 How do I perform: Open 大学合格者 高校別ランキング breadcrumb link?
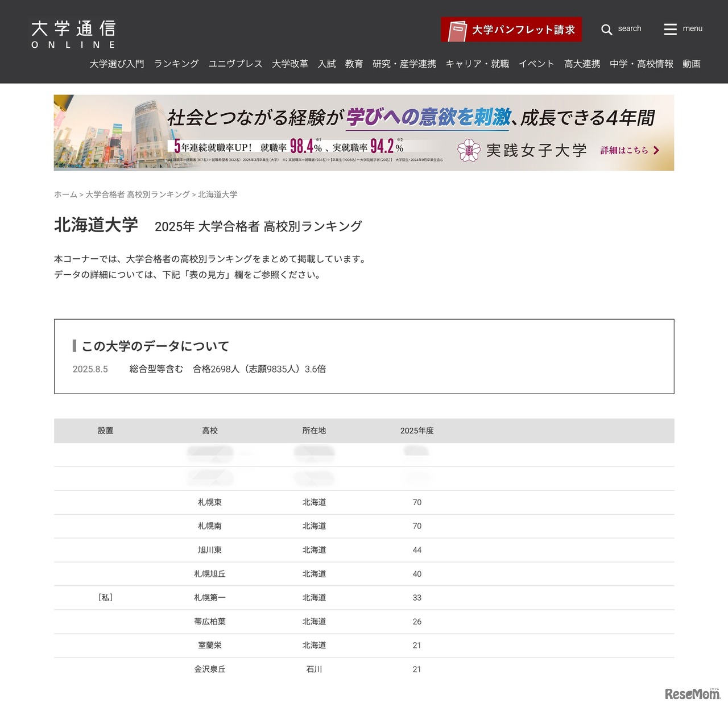pyautogui.click(x=137, y=194)
